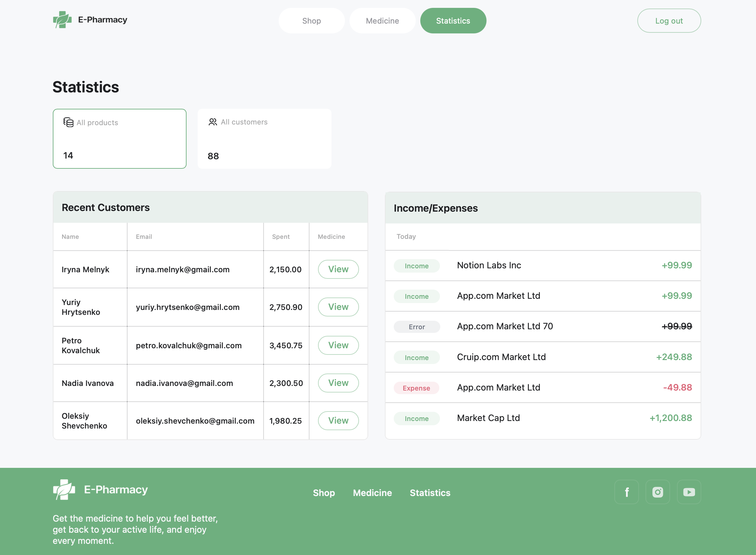Click email petro.kovalchuk@gmail.com
Image resolution: width=756 pixels, height=555 pixels.
click(x=189, y=345)
